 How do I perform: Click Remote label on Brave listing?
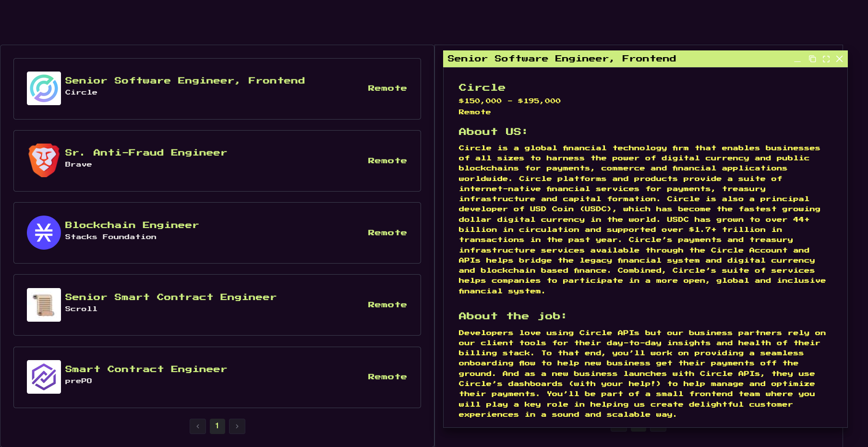(x=387, y=161)
